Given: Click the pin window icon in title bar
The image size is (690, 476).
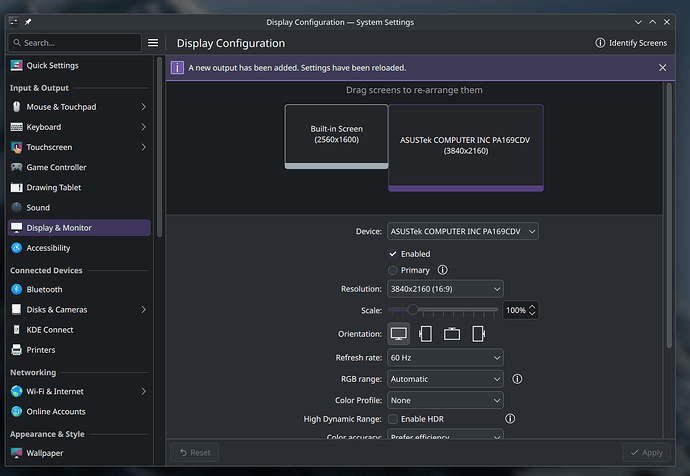Looking at the screenshot, I should point(28,22).
